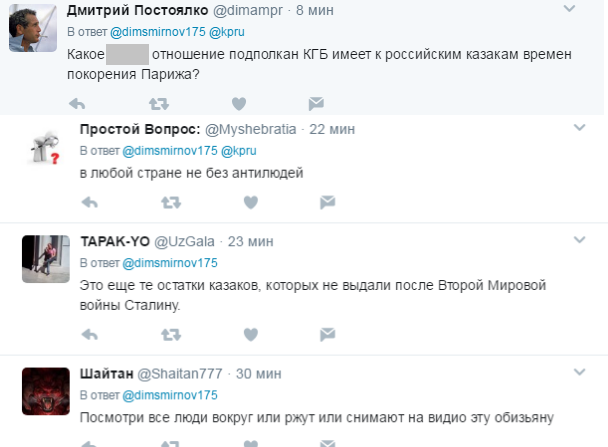This screenshot has width=608, height=447.
Task: Like Дмитрий Постоялко's tweet
Action: (238, 102)
